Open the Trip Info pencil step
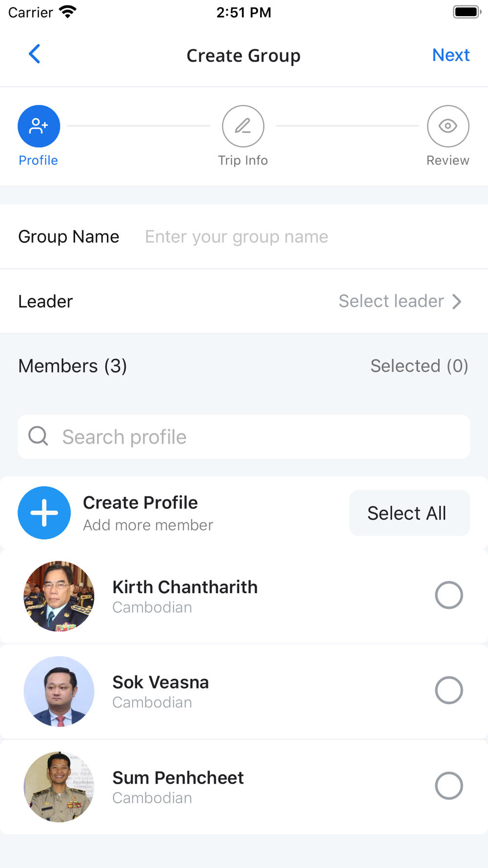This screenshot has height=868, width=488. (x=243, y=126)
